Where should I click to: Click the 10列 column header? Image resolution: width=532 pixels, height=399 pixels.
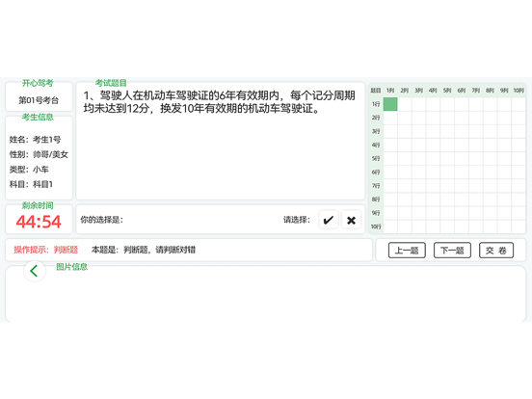519,91
